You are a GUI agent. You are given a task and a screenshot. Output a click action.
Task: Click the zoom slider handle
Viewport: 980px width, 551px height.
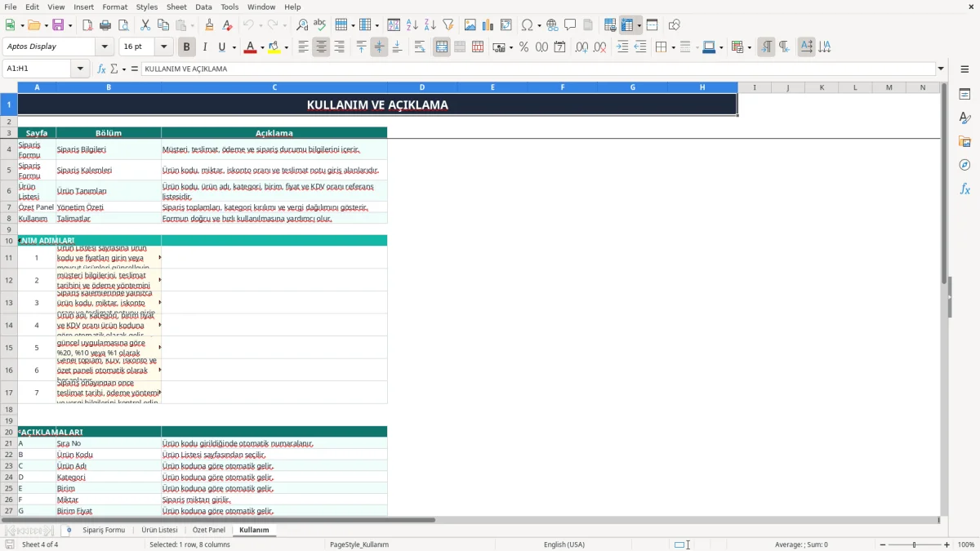pyautogui.click(x=914, y=544)
